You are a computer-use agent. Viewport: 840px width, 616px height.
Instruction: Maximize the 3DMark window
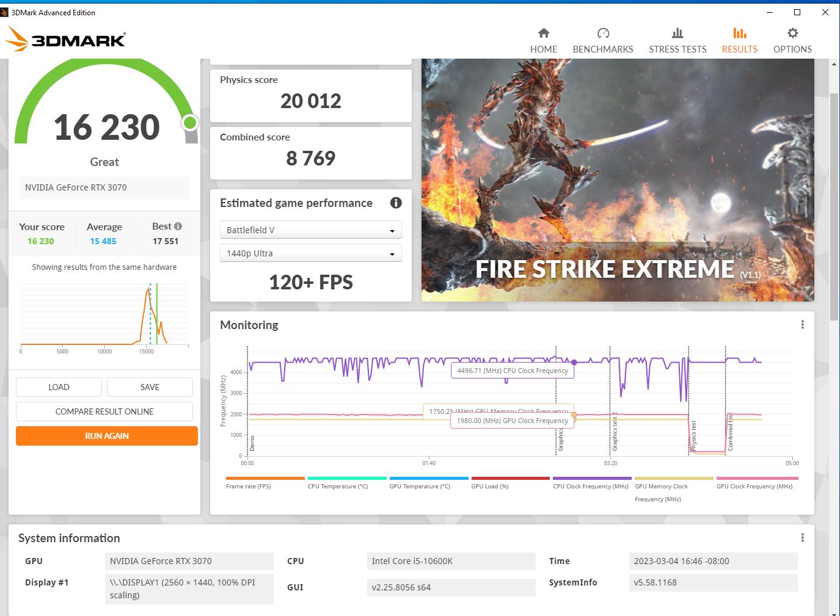797,12
